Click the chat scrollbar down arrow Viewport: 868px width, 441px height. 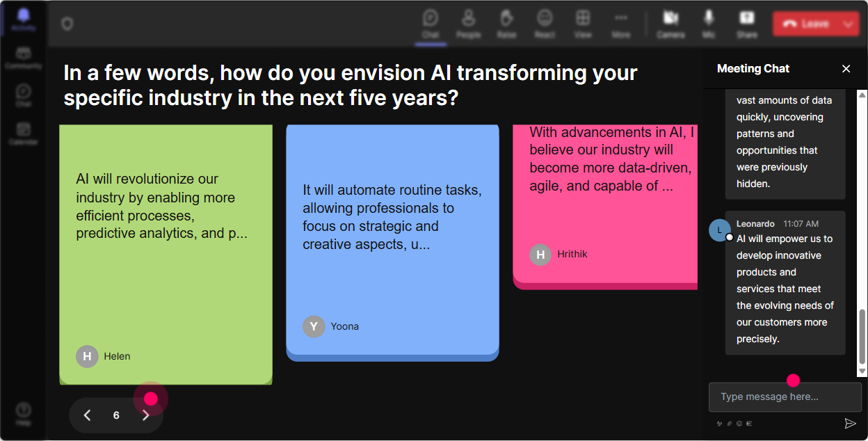pyautogui.click(x=862, y=372)
